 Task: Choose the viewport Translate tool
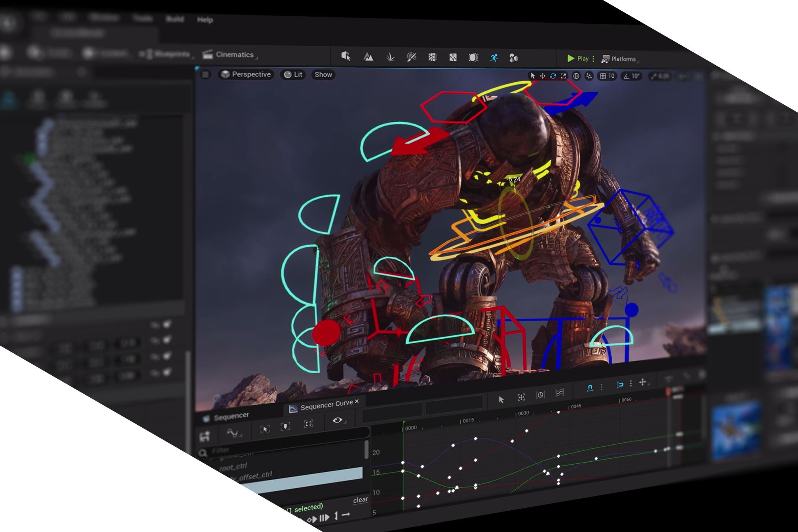point(542,76)
